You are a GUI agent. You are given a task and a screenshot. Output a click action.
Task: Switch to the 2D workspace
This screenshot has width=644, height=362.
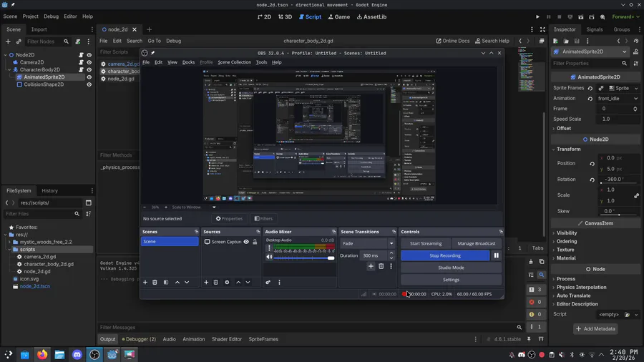coord(264,17)
